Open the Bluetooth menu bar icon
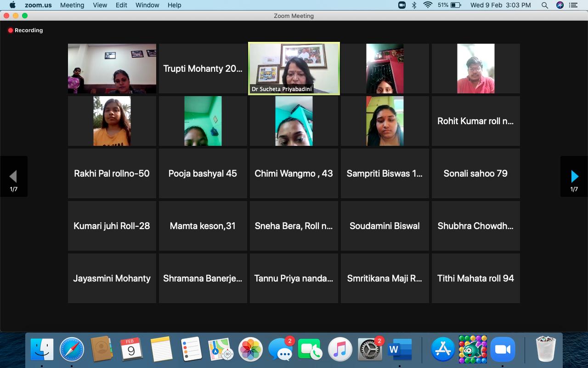Image resolution: width=588 pixels, height=368 pixels. (x=414, y=5)
